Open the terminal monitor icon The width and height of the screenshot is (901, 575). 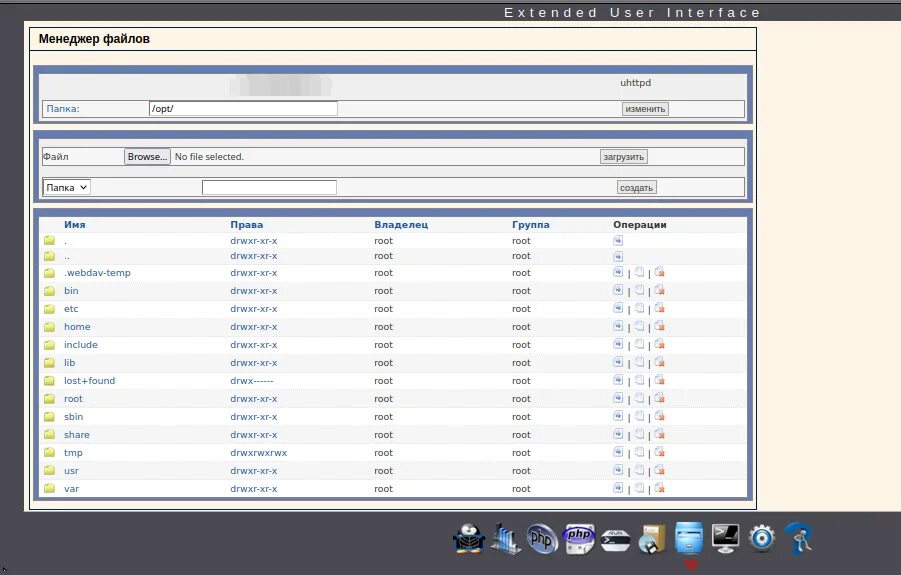pyautogui.click(x=725, y=539)
